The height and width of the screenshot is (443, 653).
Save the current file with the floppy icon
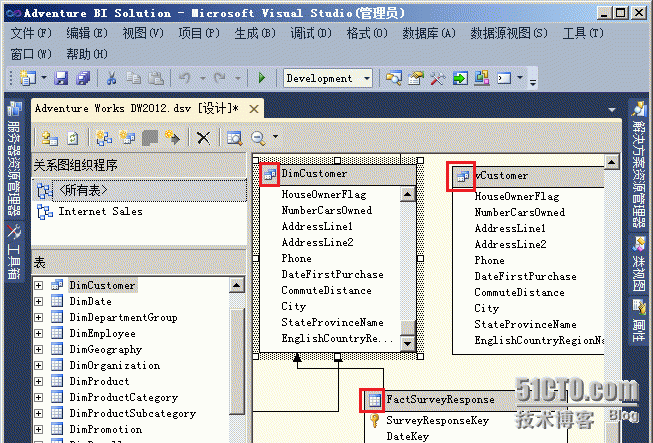(61, 78)
